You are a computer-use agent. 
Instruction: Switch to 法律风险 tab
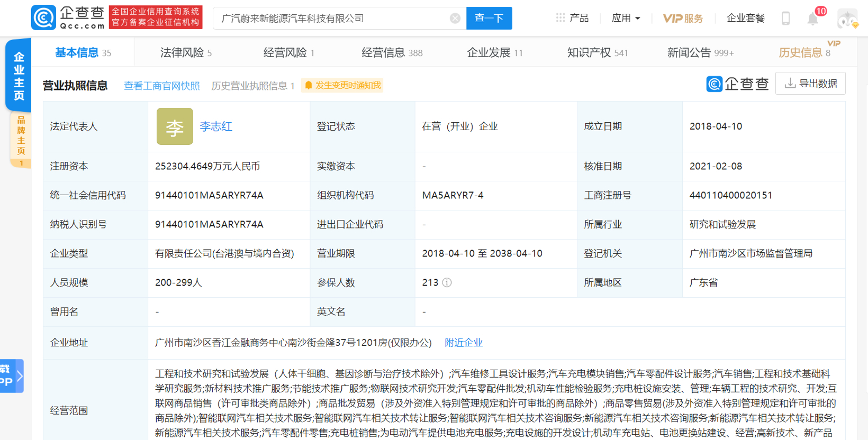(x=186, y=52)
